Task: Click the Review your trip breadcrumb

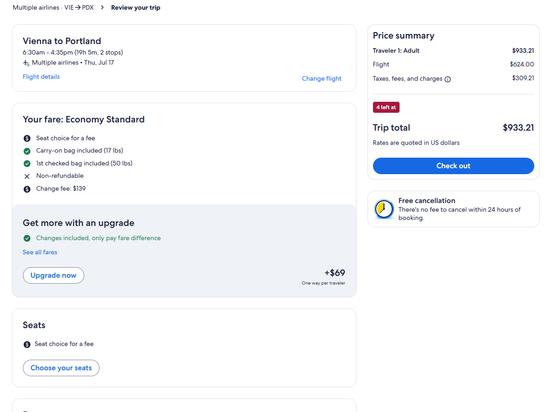Action: coord(135,7)
